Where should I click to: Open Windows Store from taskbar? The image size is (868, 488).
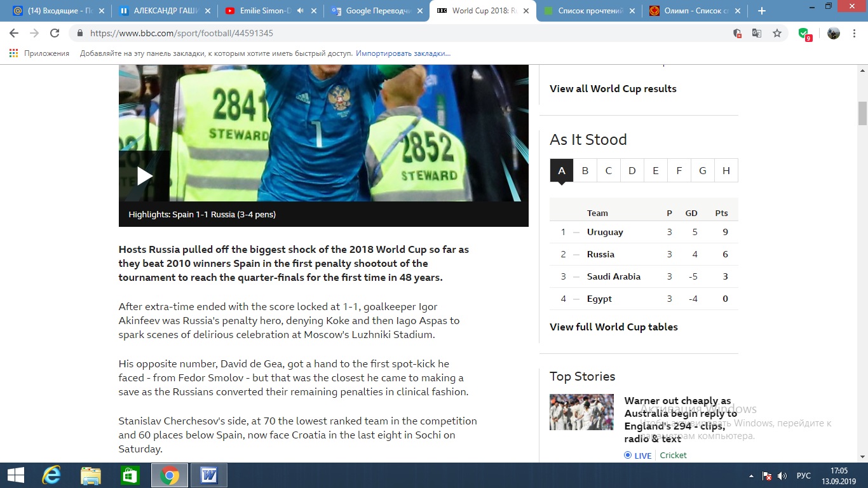[x=130, y=475]
